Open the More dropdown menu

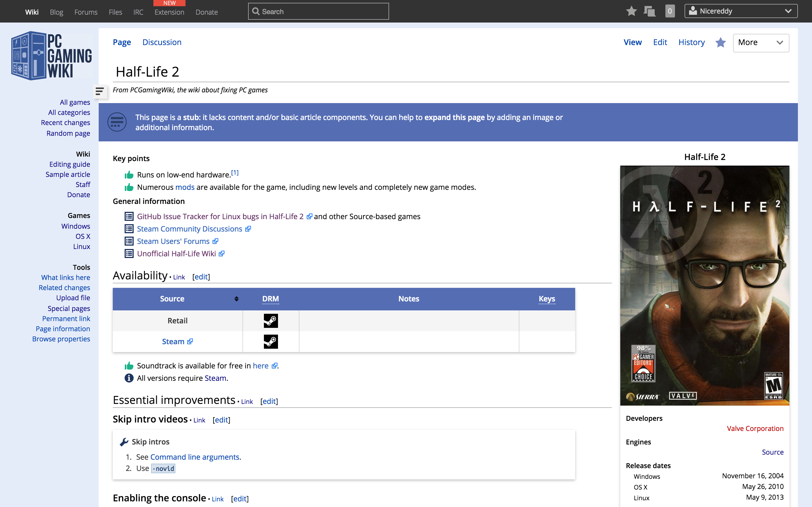[761, 43]
